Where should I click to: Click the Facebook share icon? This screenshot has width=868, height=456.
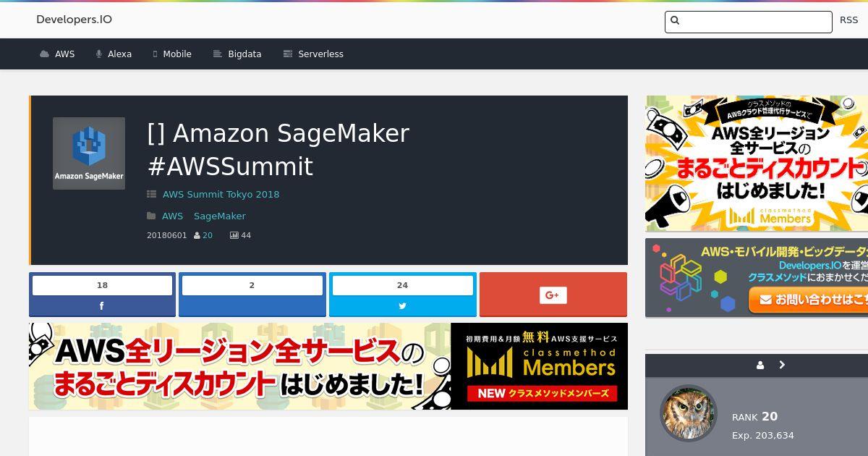101,306
